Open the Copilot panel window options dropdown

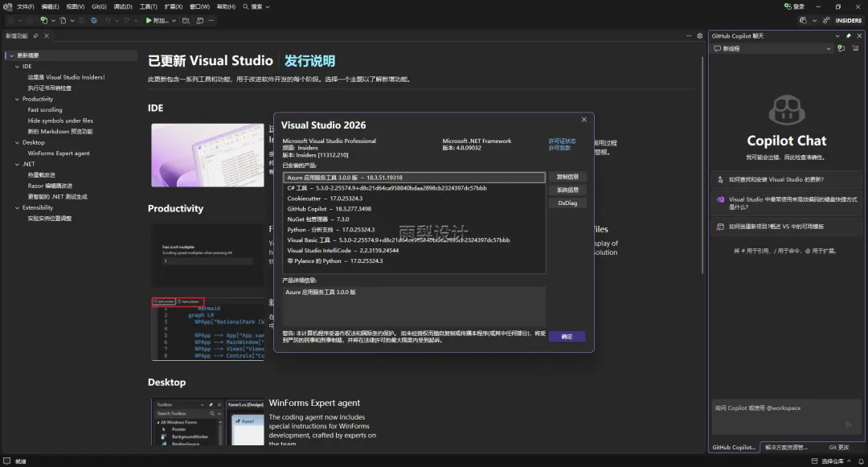click(837, 36)
